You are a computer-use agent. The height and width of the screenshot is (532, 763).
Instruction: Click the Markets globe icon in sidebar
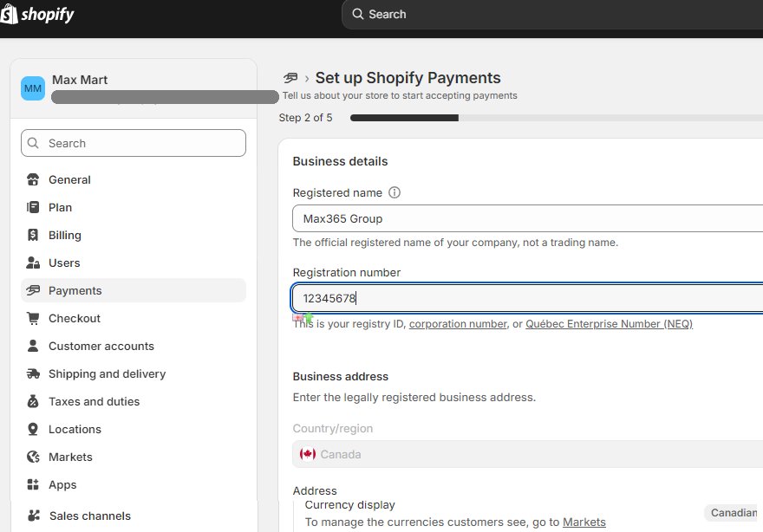pos(33,457)
